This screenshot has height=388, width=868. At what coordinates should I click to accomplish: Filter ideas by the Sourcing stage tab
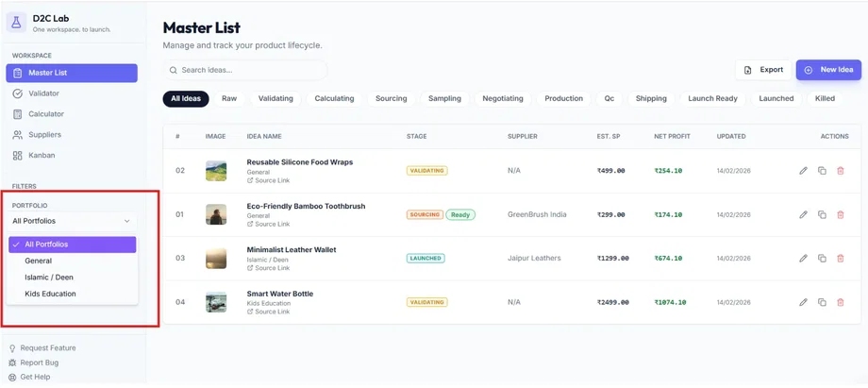point(391,98)
